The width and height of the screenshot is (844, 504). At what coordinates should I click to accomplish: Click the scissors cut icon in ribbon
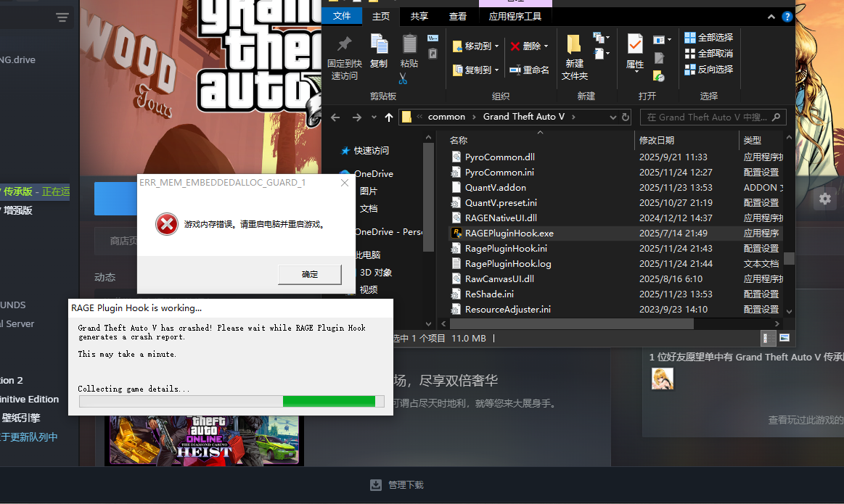pos(403,78)
